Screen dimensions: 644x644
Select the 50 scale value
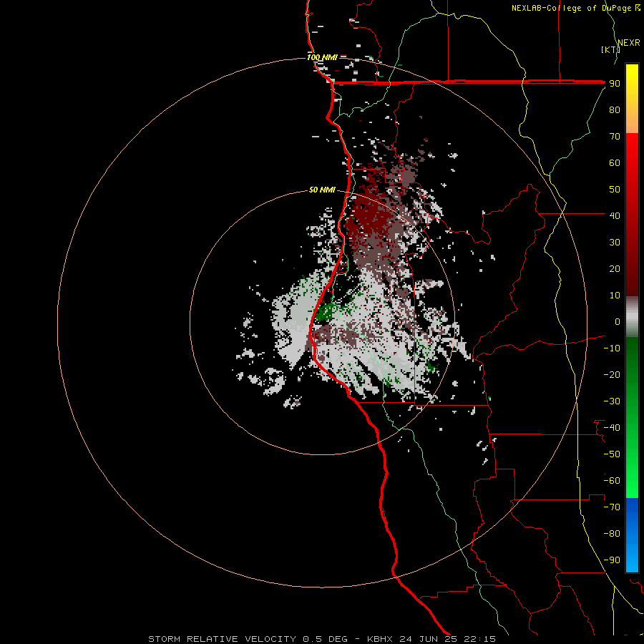click(615, 190)
